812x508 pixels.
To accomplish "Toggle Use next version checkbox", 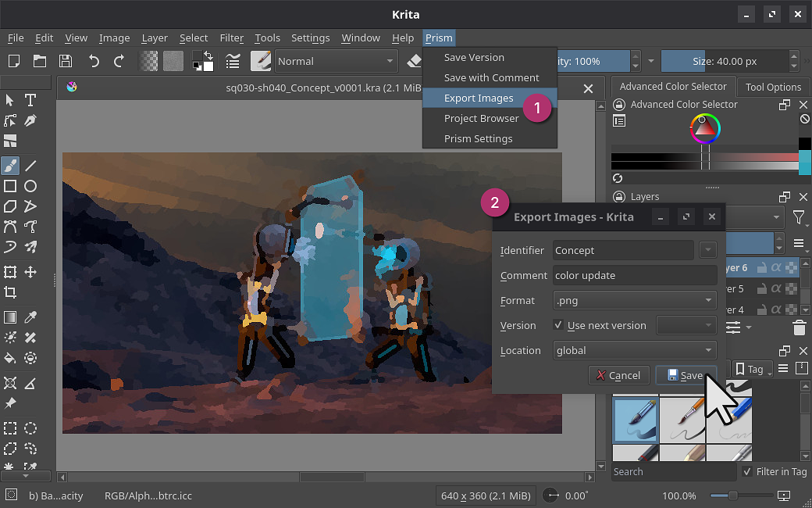I will [557, 325].
